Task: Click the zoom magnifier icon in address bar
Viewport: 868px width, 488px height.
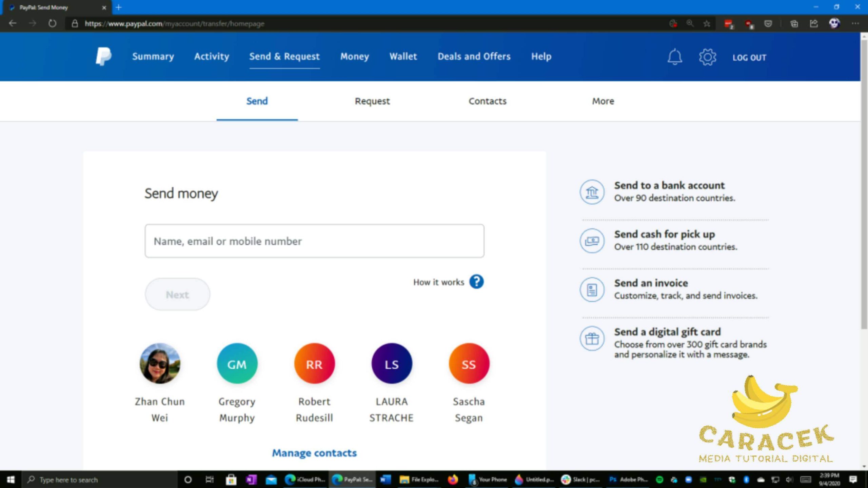Action: point(690,23)
